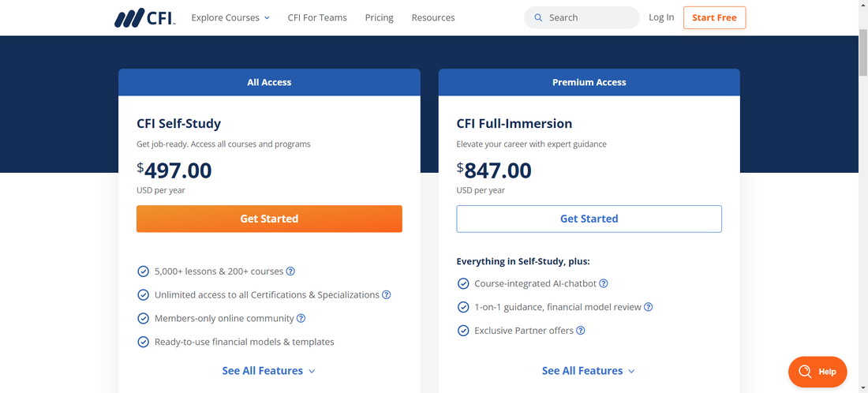
Task: Click checkmark icon beside Ready-to-use financial models
Action: click(x=143, y=342)
